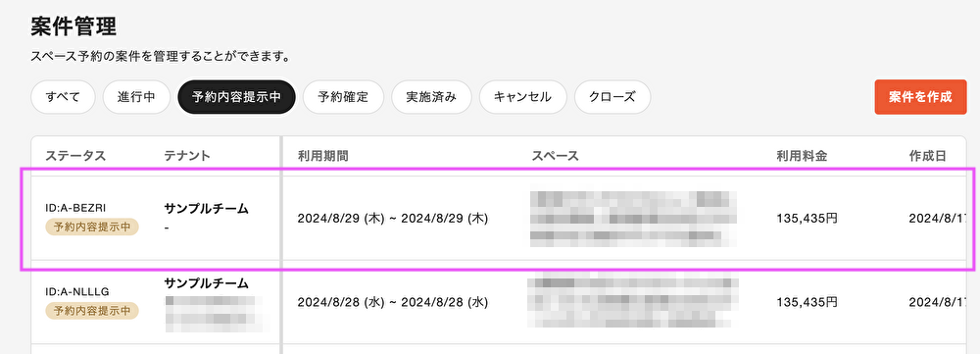980x354 pixels.
Task: Click サンプルチーム tenant in first row
Action: (206, 209)
